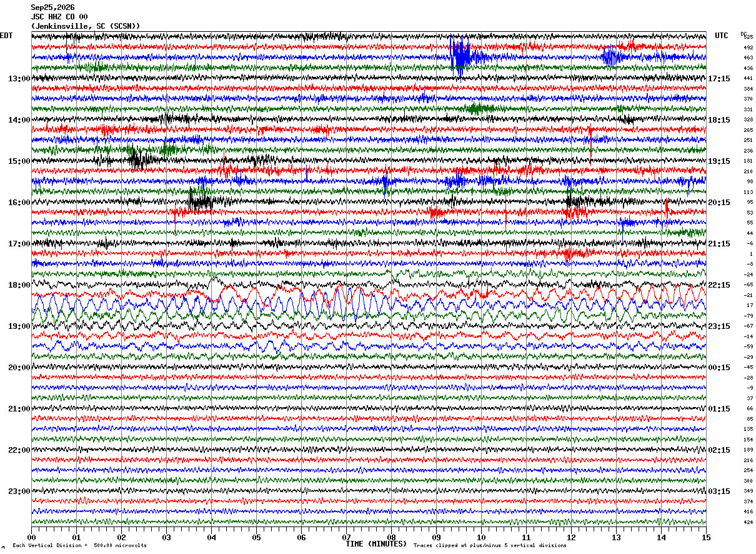This screenshot has height=554, width=756.
Task: Select the 22:15 UTC time label
Action: [719, 285]
